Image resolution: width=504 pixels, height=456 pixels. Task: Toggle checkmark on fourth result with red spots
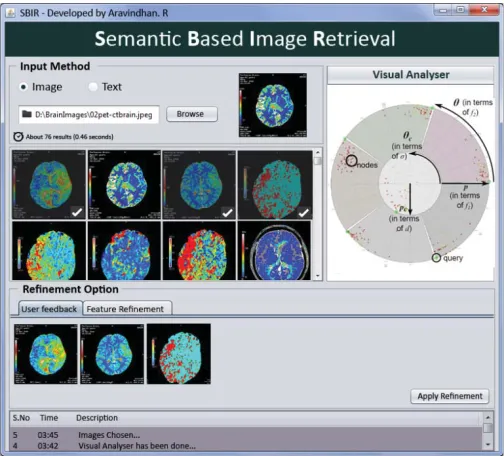(304, 212)
